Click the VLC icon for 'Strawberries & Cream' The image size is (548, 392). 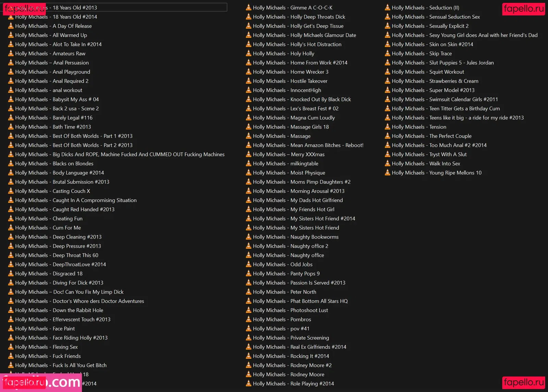point(387,81)
